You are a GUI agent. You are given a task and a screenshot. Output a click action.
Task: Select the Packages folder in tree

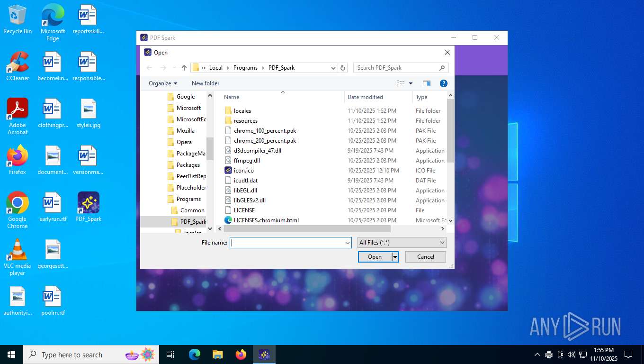tap(188, 165)
